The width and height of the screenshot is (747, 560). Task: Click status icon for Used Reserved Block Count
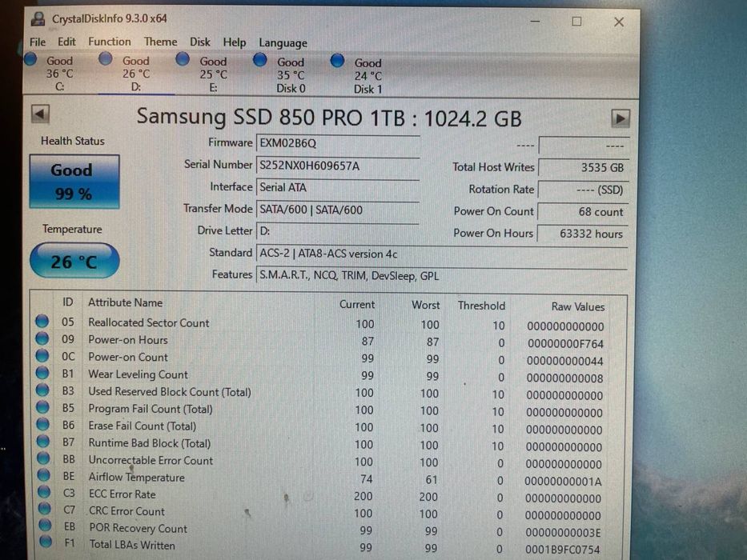pos(42,390)
